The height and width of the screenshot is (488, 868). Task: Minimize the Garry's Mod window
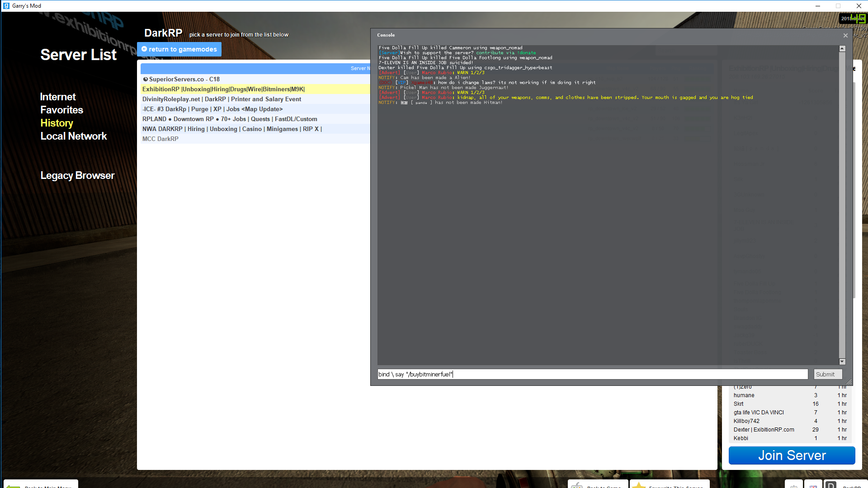pyautogui.click(x=817, y=6)
